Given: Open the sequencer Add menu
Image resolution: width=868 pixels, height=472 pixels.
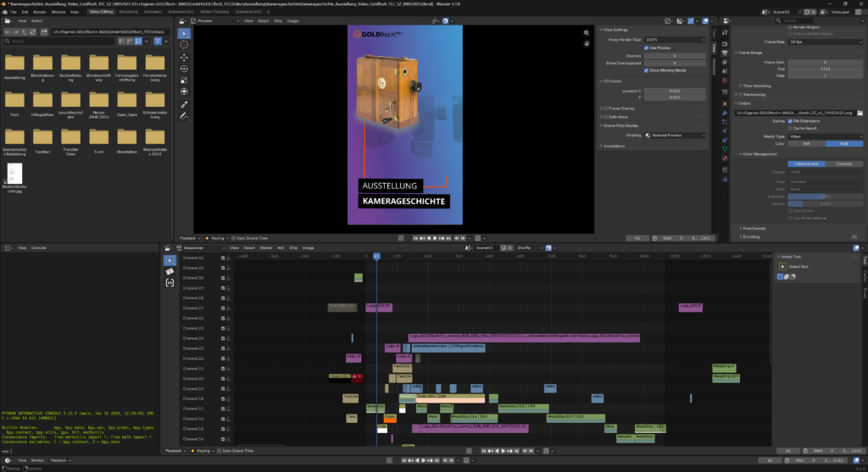Looking at the screenshot, I should pyautogui.click(x=281, y=248).
